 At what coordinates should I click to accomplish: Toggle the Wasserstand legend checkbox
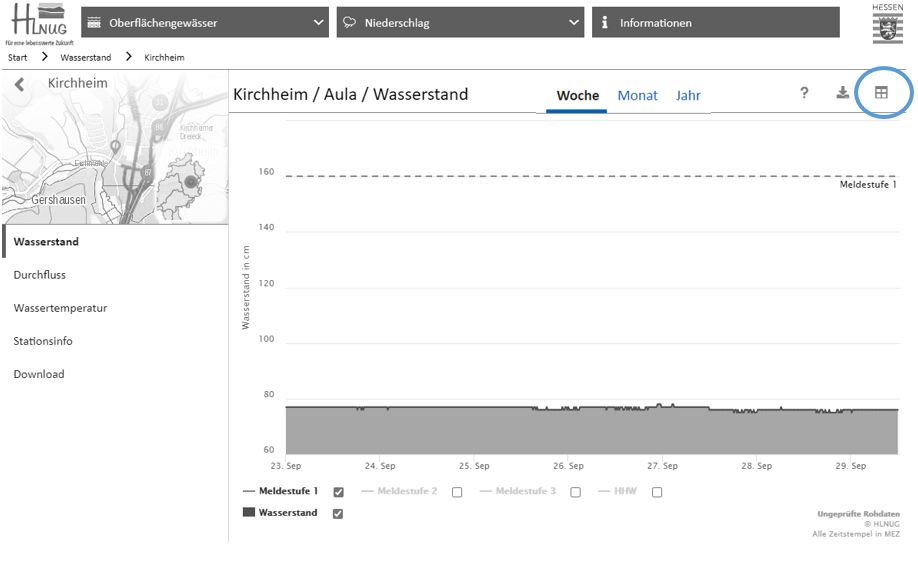tap(338, 514)
